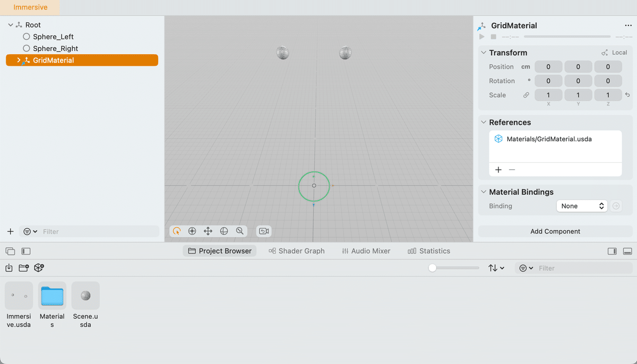Image resolution: width=637 pixels, height=364 pixels.
Task: Collapse the Material Bindings section
Action: coord(484,192)
